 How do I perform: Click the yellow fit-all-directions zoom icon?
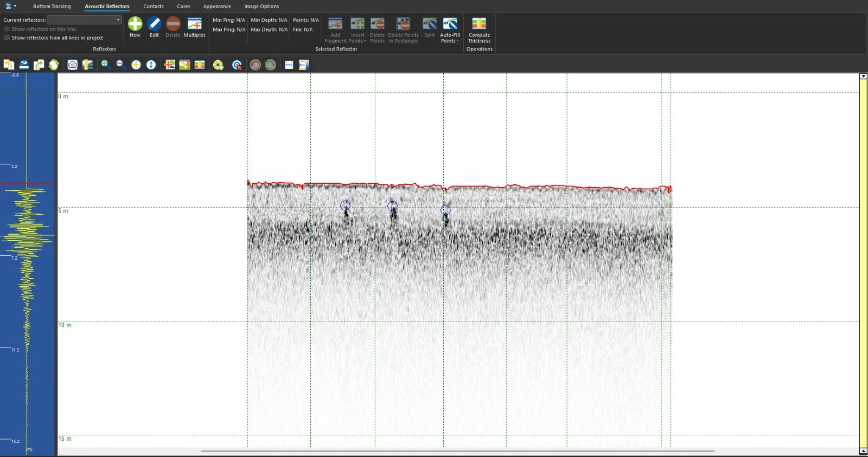point(136,65)
